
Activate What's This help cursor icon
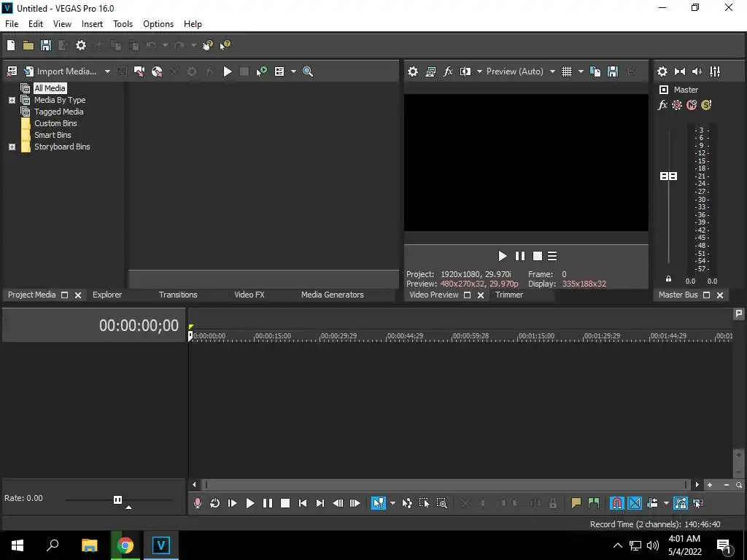(x=225, y=45)
